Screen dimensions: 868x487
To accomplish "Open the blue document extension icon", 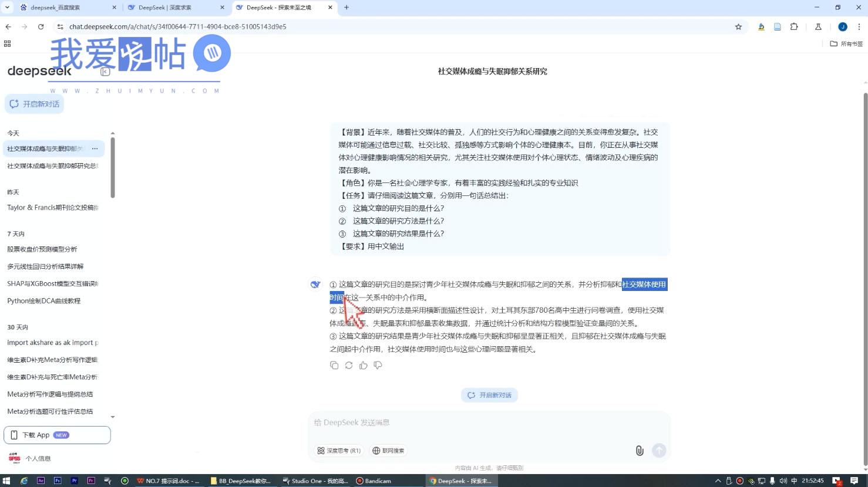I will click(777, 26).
